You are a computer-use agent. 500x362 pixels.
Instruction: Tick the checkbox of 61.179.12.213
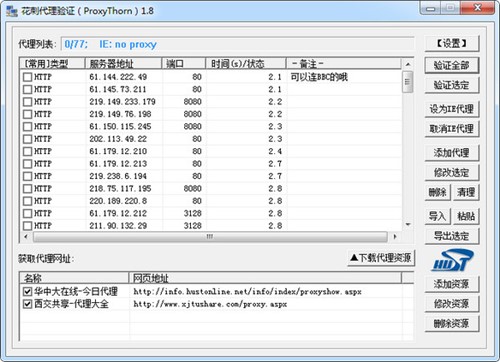click(x=27, y=164)
